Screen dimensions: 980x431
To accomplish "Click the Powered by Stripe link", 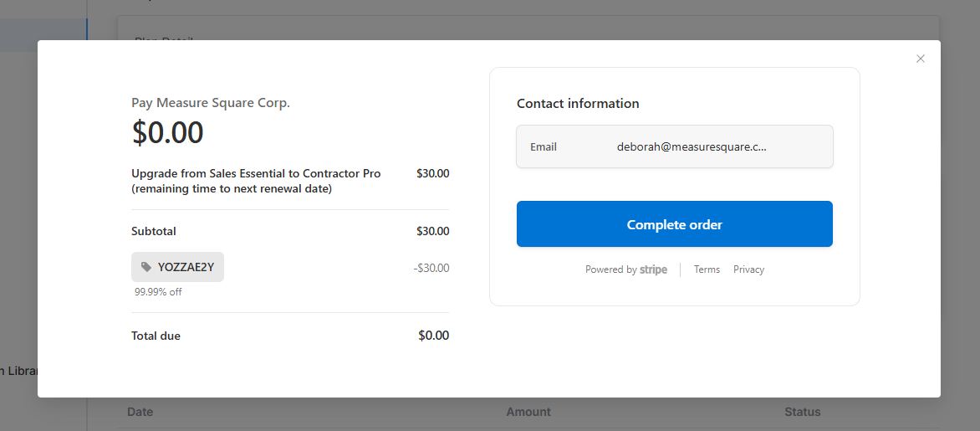I will [626, 269].
